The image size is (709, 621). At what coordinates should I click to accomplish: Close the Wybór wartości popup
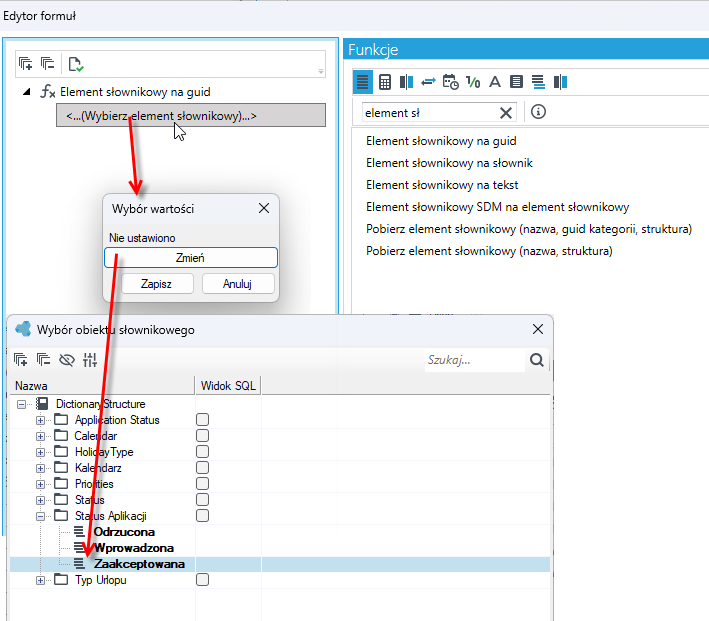[264, 208]
